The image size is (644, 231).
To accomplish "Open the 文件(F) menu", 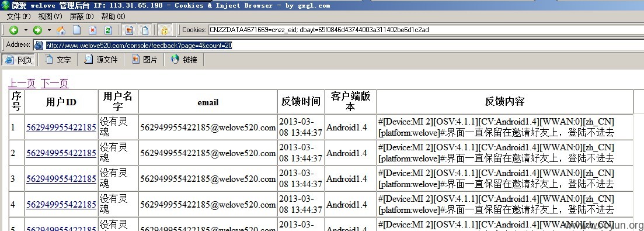I will [19, 16].
